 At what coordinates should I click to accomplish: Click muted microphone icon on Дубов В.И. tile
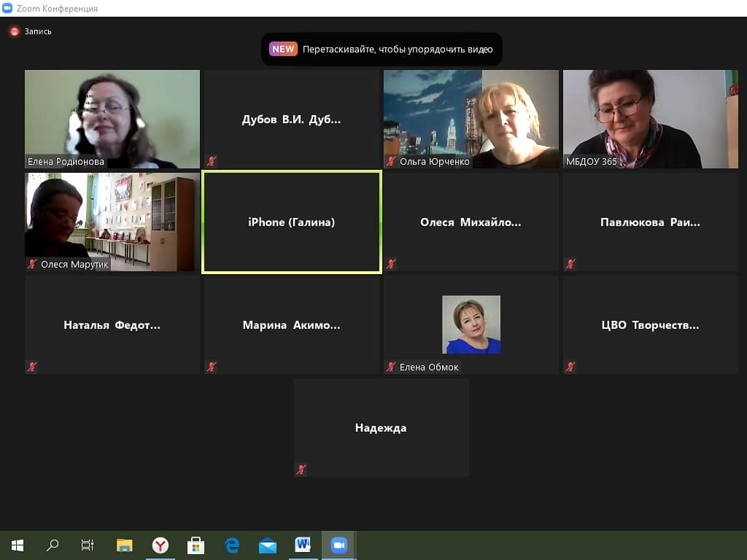212,161
